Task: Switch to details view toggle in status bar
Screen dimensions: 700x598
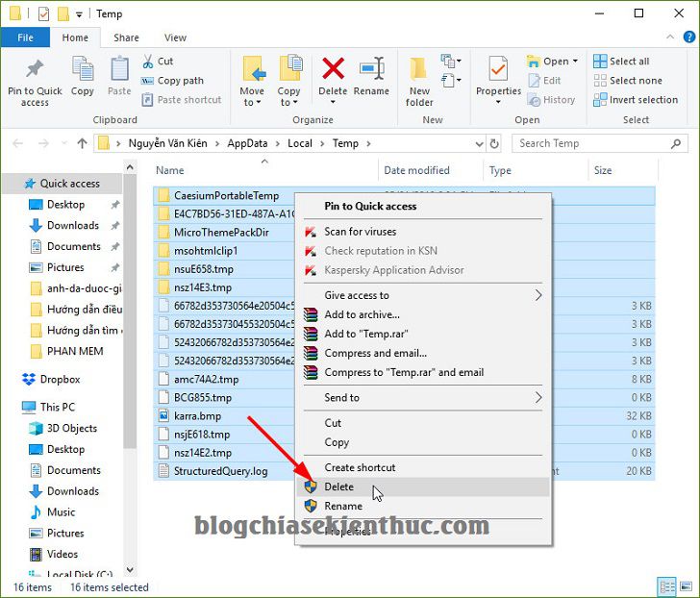Action: coord(667,586)
